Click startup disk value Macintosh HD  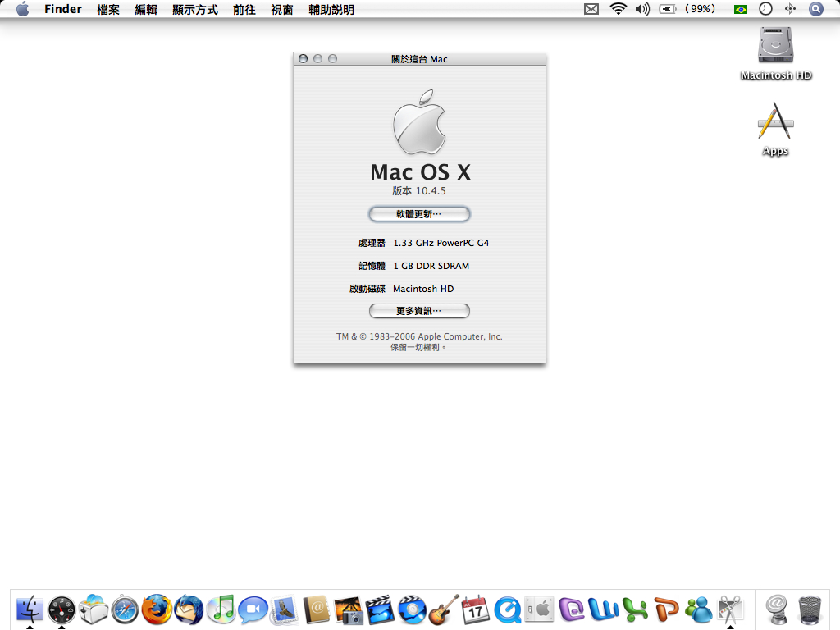pos(423,289)
